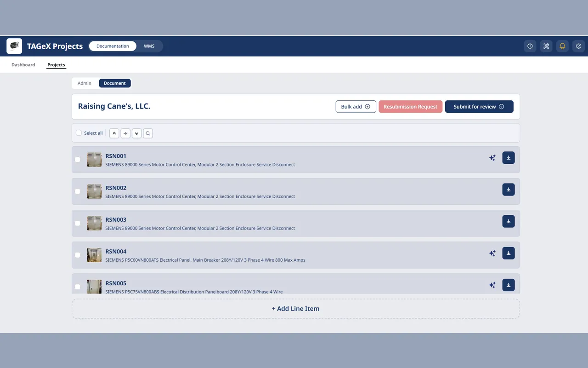Switch to the Admin tab
Viewport: 588px width, 368px height.
(85, 83)
